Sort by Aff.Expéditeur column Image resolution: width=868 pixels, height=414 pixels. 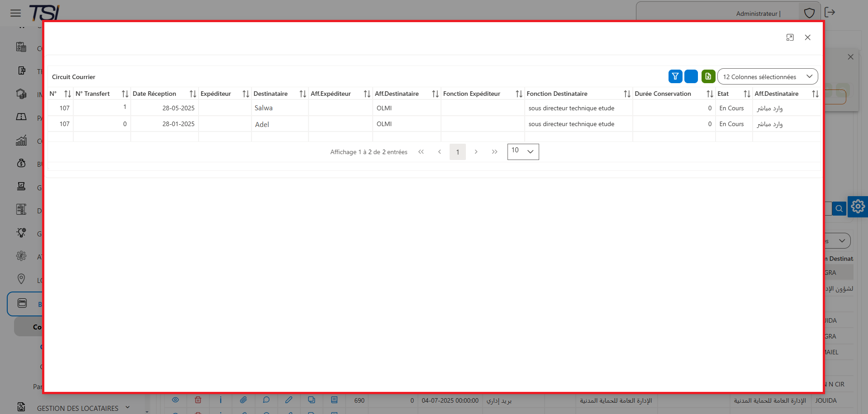(367, 94)
